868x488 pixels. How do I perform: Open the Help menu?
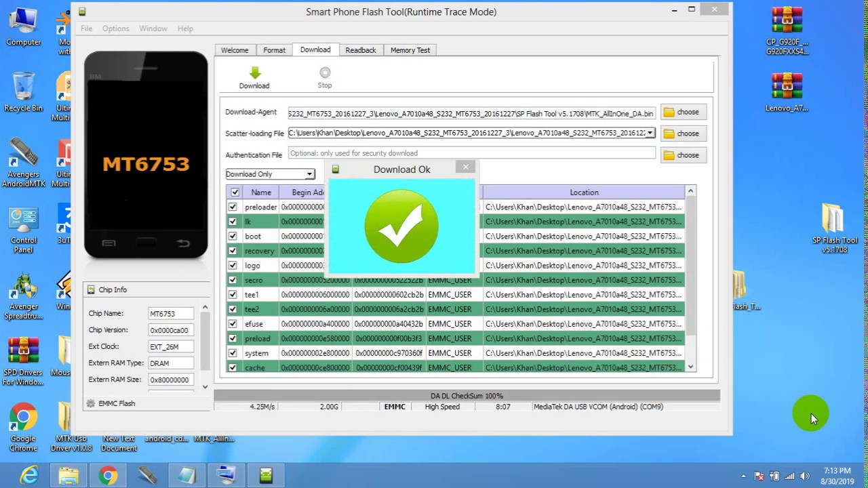tap(185, 28)
